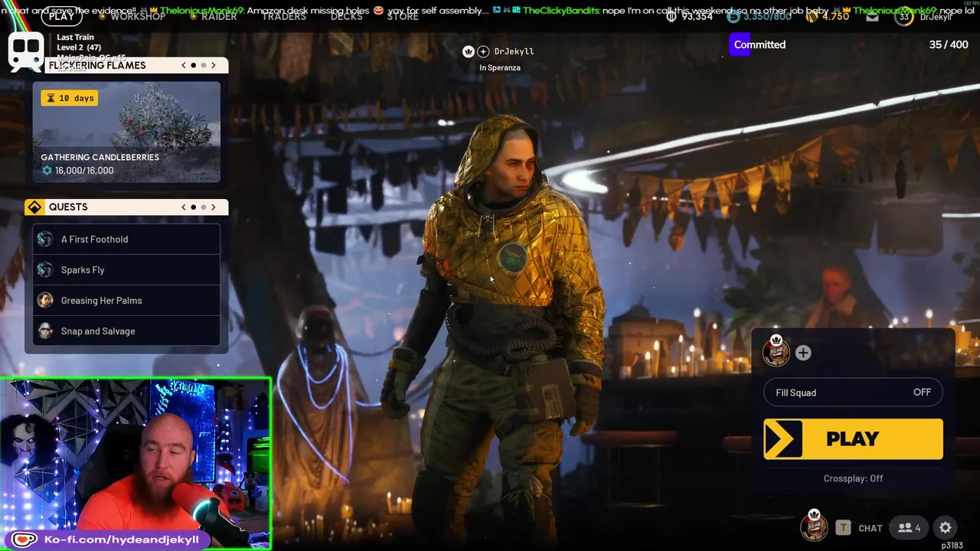Click the 35 / 400 counter
The height and width of the screenshot is (551, 980).
949,44
